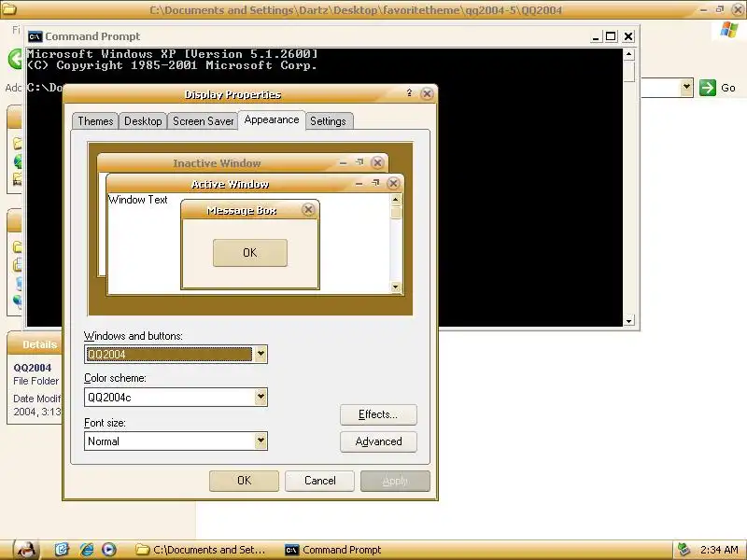This screenshot has width=747, height=560.
Task: Switch to the Screen Saver tab
Action: [x=204, y=121]
